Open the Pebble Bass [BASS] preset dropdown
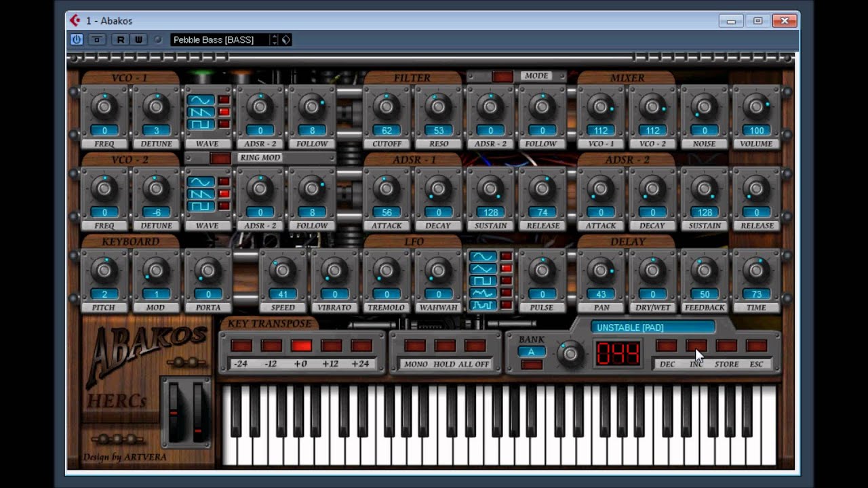 220,40
